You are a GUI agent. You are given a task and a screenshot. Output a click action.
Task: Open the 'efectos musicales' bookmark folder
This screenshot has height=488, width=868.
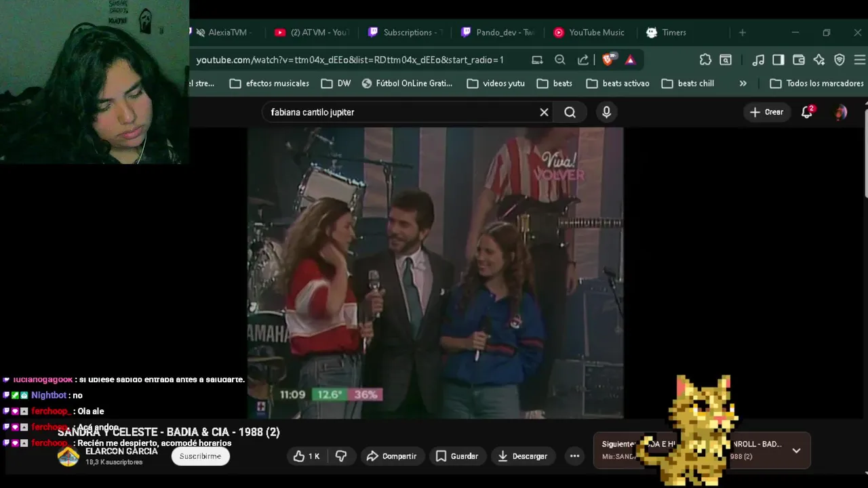tap(269, 83)
